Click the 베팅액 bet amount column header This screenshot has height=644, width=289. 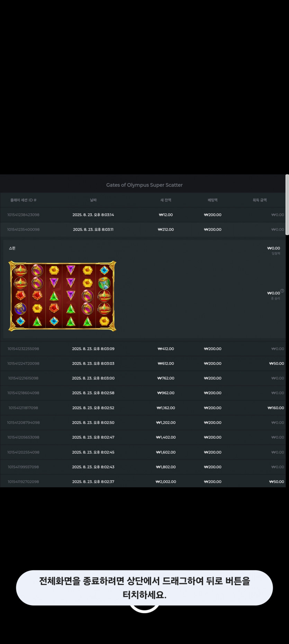(213, 200)
